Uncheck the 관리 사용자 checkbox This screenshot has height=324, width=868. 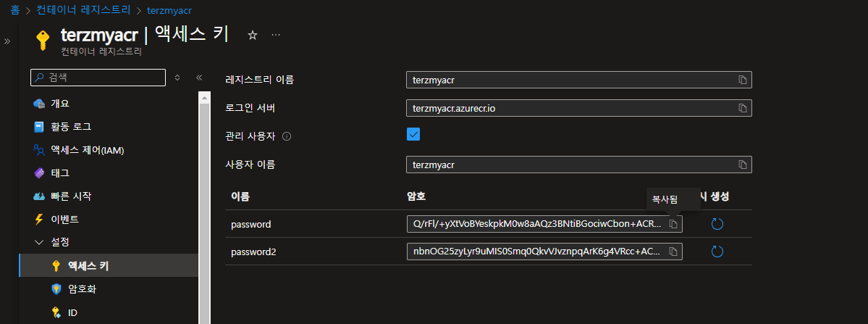click(413, 134)
